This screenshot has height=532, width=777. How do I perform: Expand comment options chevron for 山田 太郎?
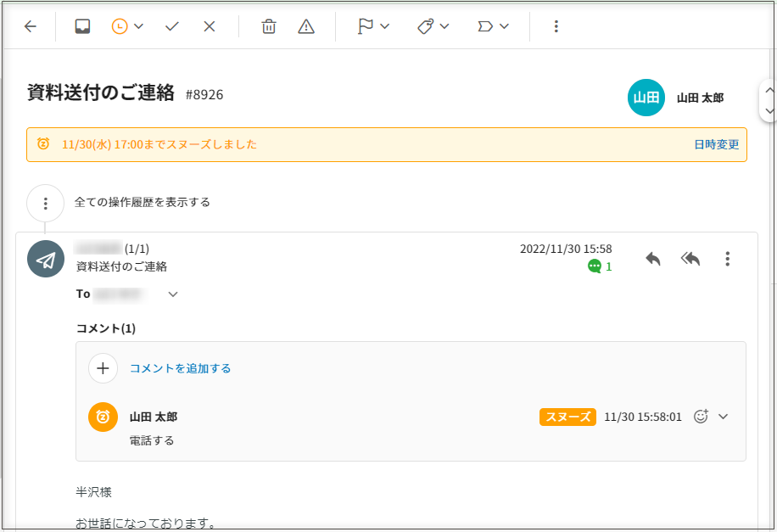(724, 417)
